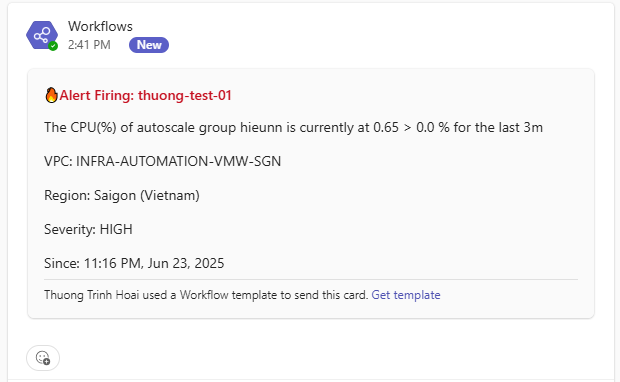Click the fire emoji beside Alert Firing

click(x=51, y=95)
